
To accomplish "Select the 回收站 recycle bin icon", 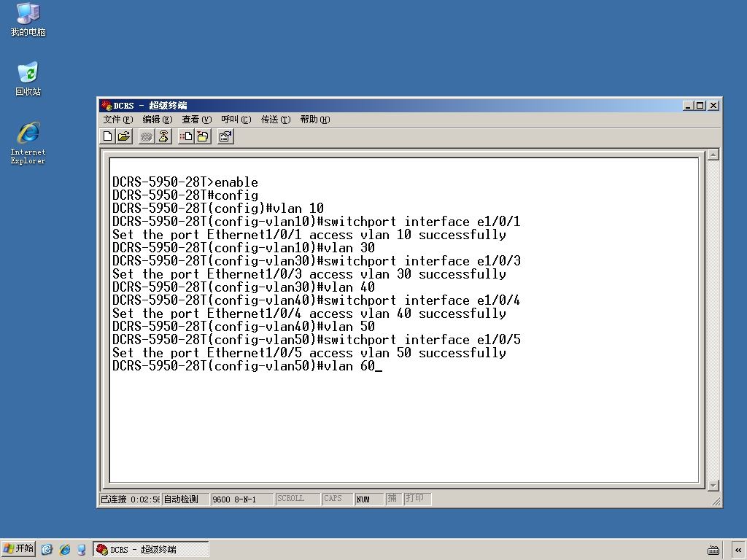I will [x=28, y=79].
